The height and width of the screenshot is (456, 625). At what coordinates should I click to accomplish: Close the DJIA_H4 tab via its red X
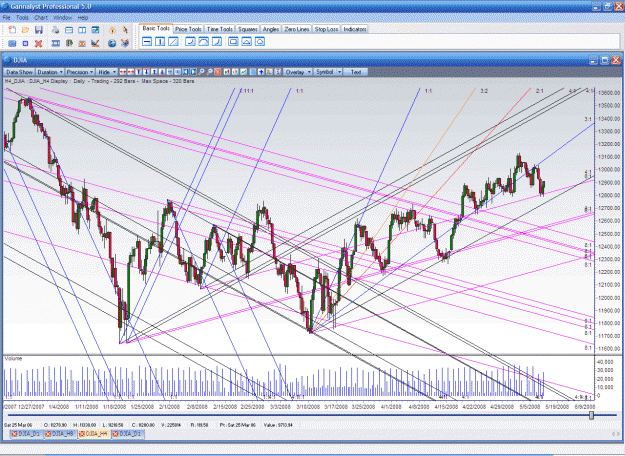[82, 434]
